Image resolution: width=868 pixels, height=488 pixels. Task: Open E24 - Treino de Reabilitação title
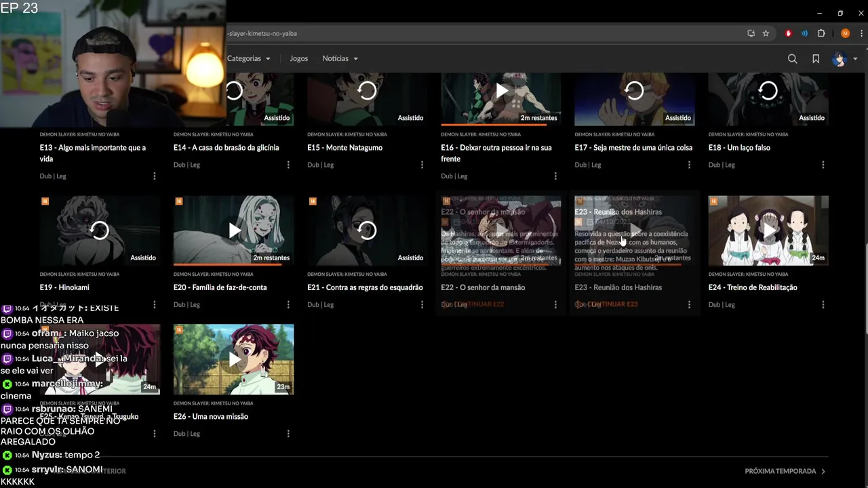(753, 287)
